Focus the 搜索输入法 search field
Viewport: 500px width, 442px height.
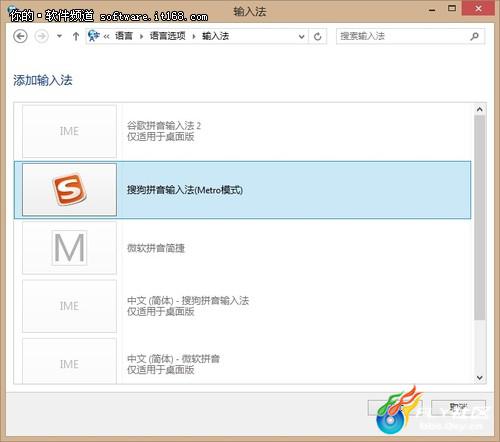(x=402, y=36)
